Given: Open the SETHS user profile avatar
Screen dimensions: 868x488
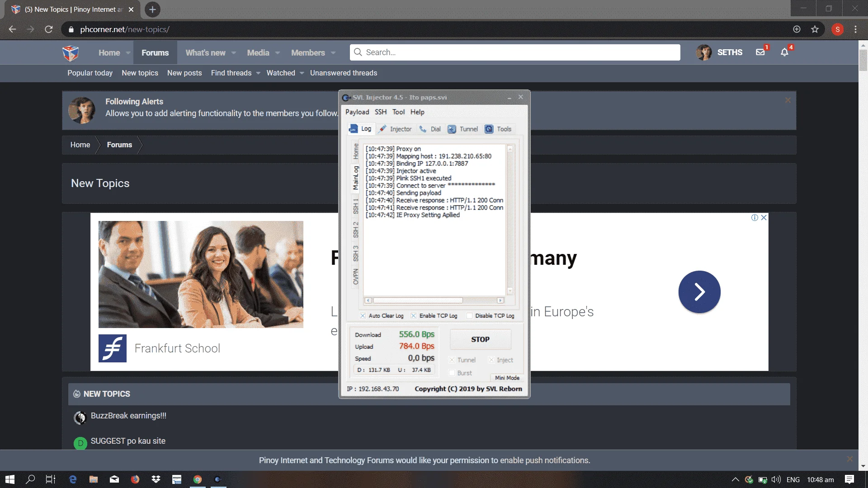Looking at the screenshot, I should (x=704, y=52).
